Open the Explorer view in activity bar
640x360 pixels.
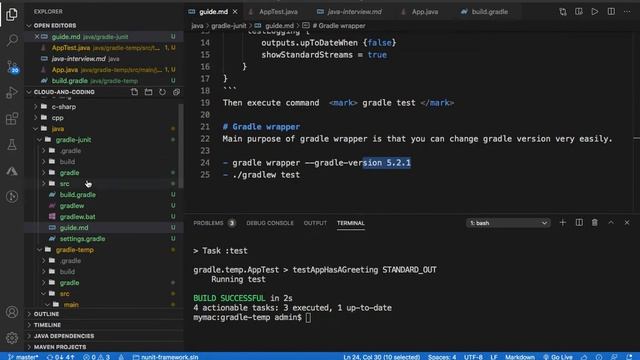[x=12, y=14]
